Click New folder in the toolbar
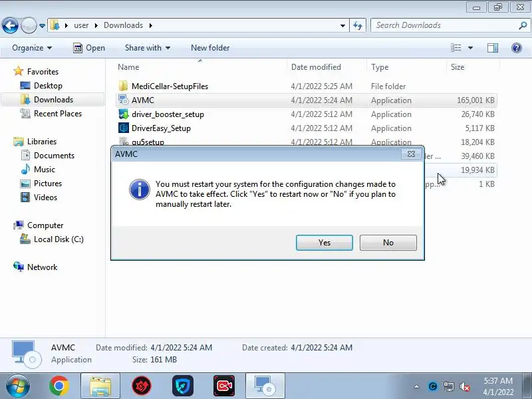 click(x=210, y=48)
